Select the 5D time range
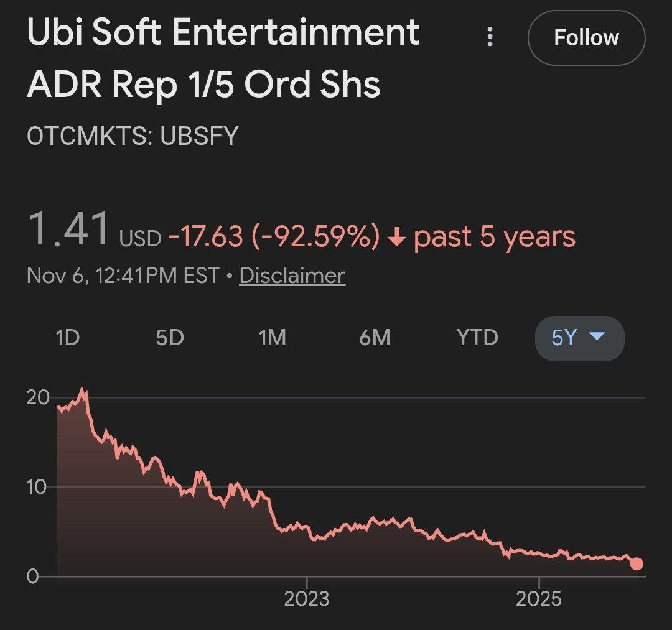 click(170, 338)
